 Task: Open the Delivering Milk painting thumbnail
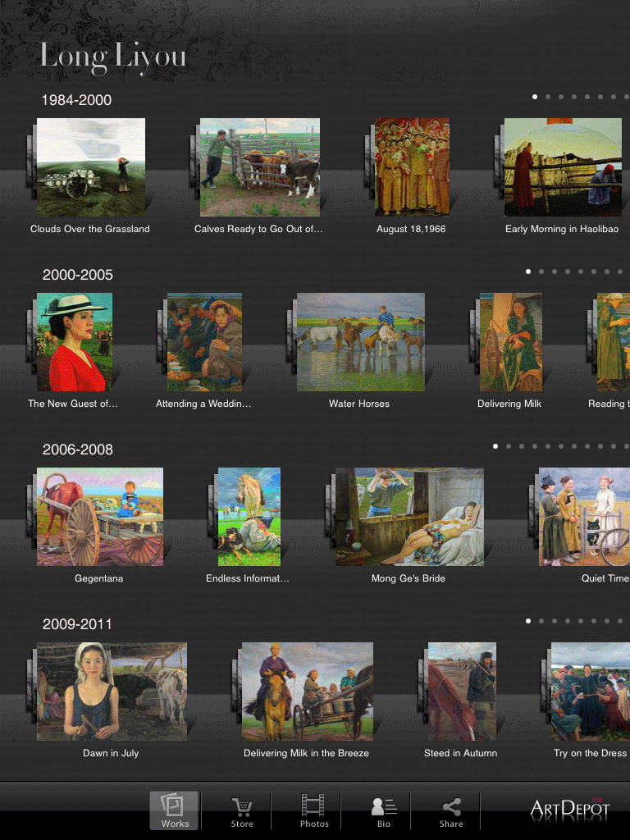click(x=510, y=342)
